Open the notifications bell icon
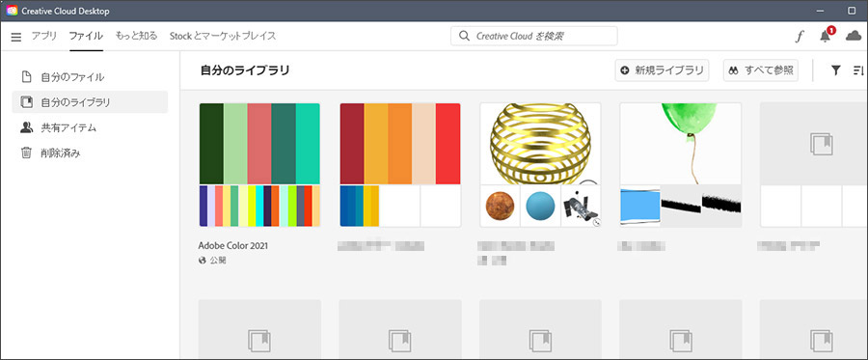The height and width of the screenshot is (360, 868). tap(826, 36)
